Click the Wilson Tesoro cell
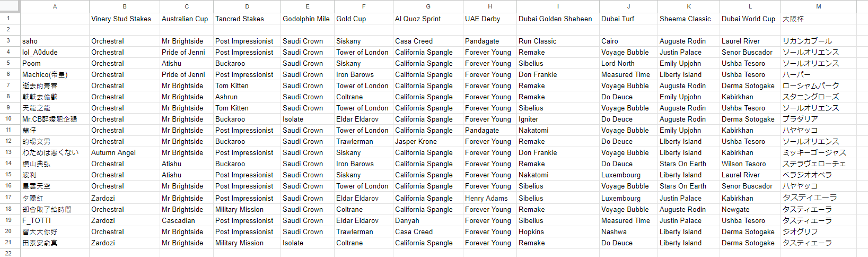Viewport: 868px width, 257px height. (x=750, y=164)
